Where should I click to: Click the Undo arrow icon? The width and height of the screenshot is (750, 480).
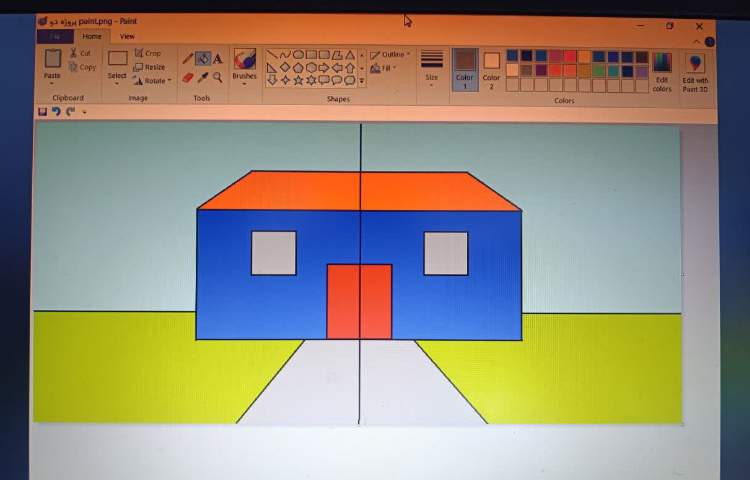56,111
